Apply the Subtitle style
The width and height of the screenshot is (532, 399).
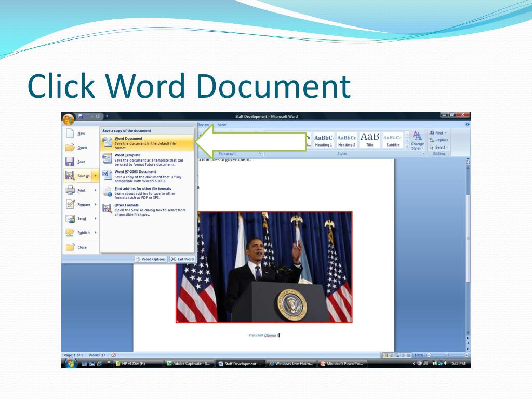pos(393,140)
